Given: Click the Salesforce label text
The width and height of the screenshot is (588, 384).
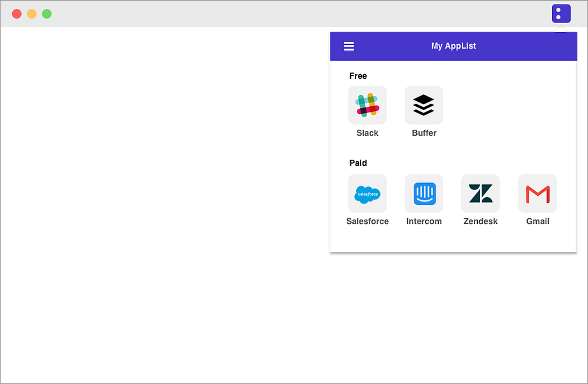Looking at the screenshot, I should coord(367,221).
